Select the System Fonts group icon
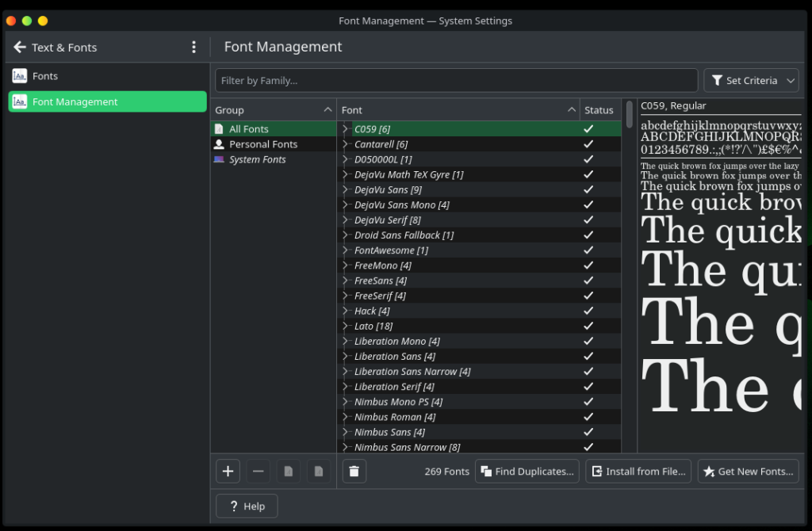 pos(220,159)
